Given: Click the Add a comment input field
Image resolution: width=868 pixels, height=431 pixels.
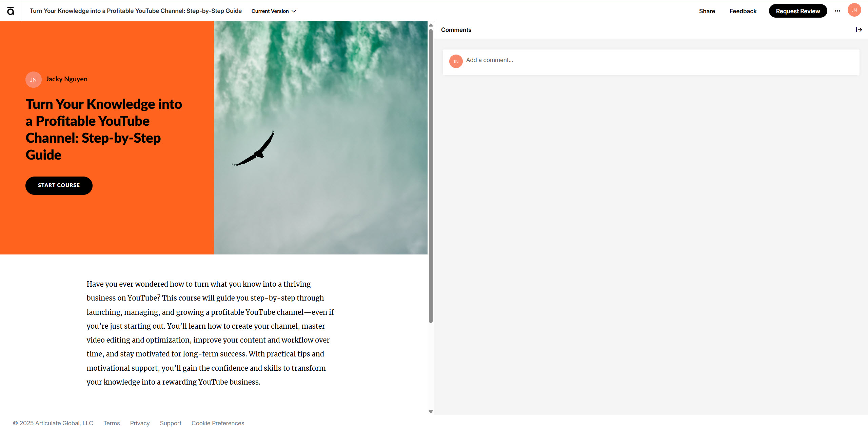Looking at the screenshot, I should 651,62.
